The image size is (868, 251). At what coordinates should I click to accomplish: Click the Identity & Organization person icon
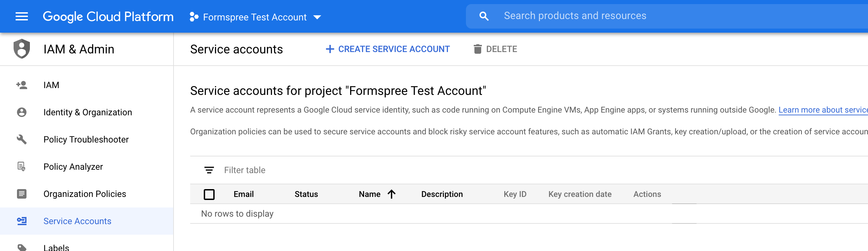tap(22, 112)
